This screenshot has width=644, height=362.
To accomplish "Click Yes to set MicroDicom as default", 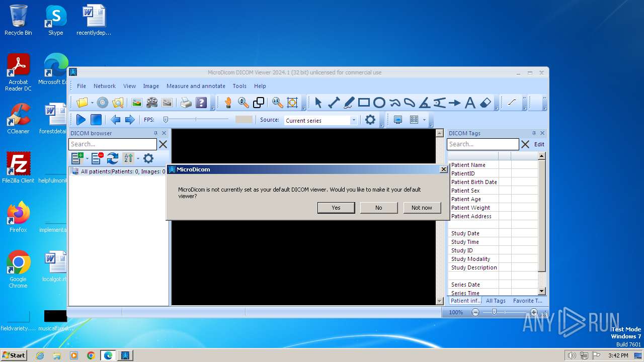I will click(336, 208).
